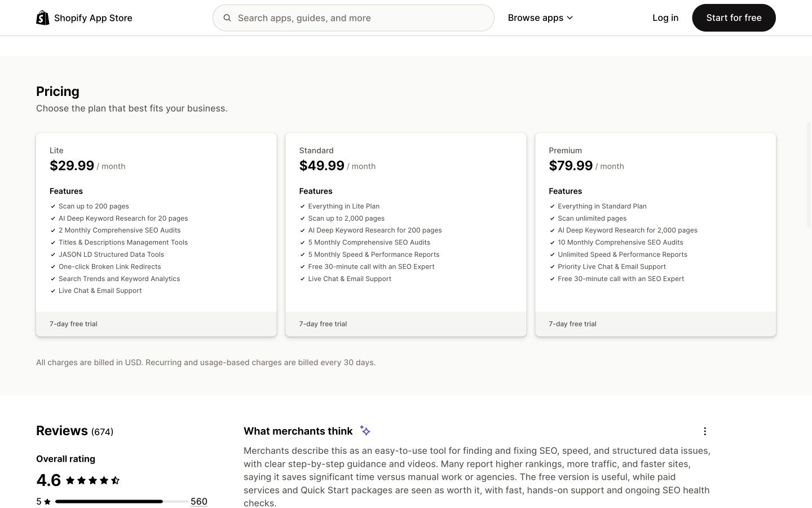Click the purple AI sparkle icon
812x508 pixels.
coord(365,431)
